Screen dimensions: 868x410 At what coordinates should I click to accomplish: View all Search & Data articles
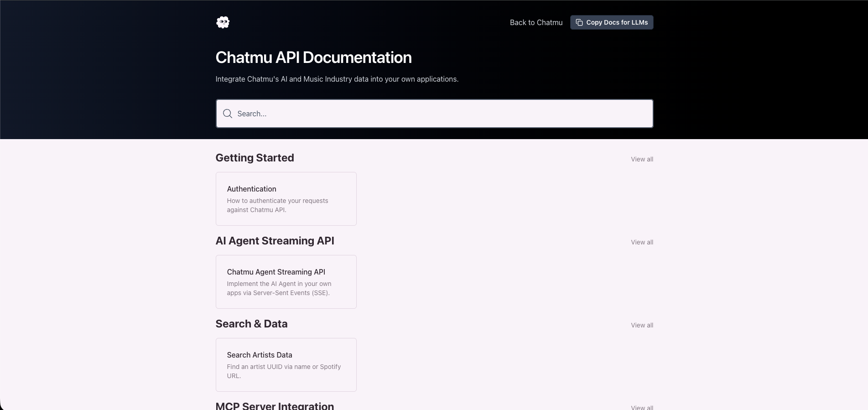click(x=642, y=325)
